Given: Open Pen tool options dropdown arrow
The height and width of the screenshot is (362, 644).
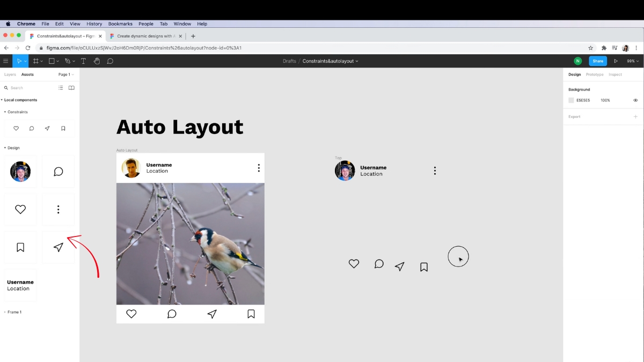Looking at the screenshot, I should (74, 62).
